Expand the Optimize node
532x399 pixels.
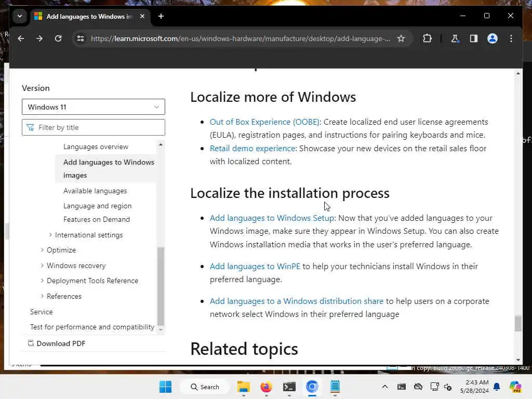[x=42, y=250]
